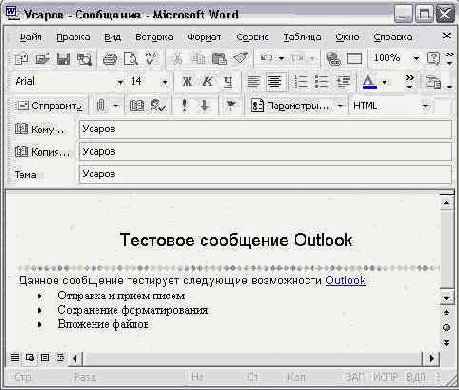The image size is (459, 390).
Task: Click into the Тема subject field
Action: [x=265, y=174]
